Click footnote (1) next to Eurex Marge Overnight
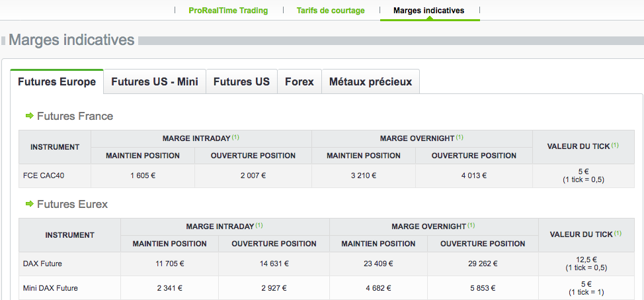 pyautogui.click(x=470, y=225)
